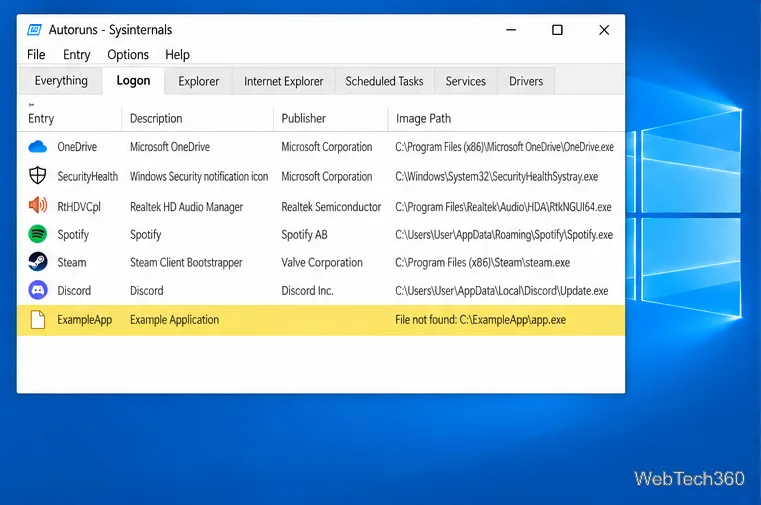The image size is (761, 505).
Task: Click the OneDrive cloud icon
Action: pyautogui.click(x=37, y=147)
